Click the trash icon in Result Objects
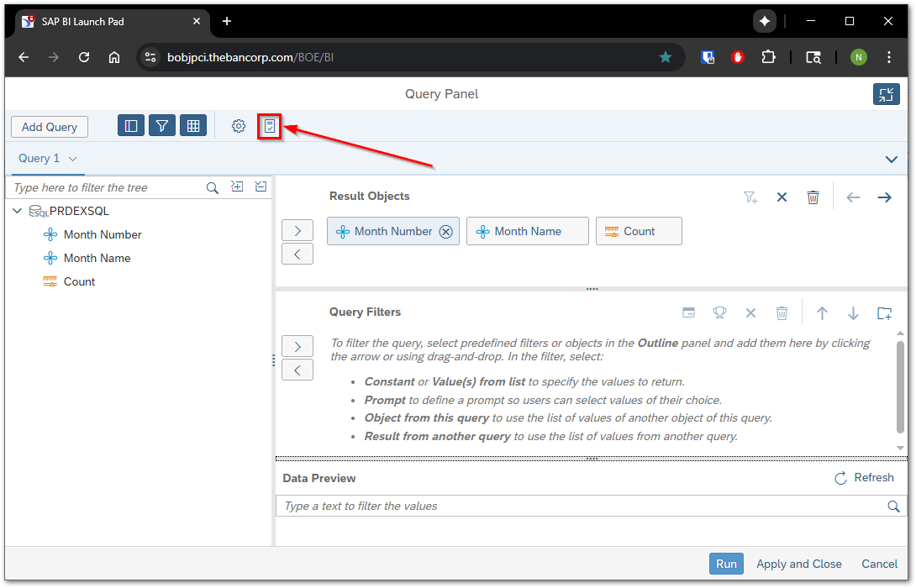This screenshot has width=916, height=588. (813, 197)
